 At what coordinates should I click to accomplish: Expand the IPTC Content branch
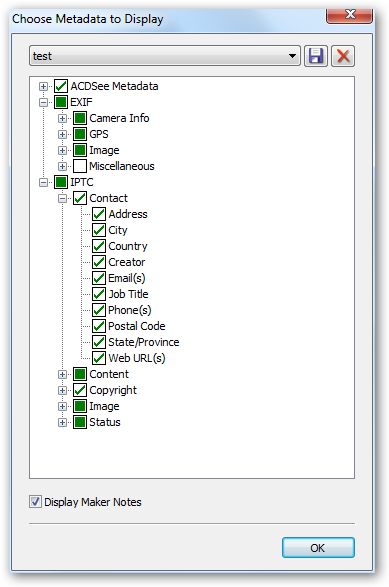click(x=63, y=374)
